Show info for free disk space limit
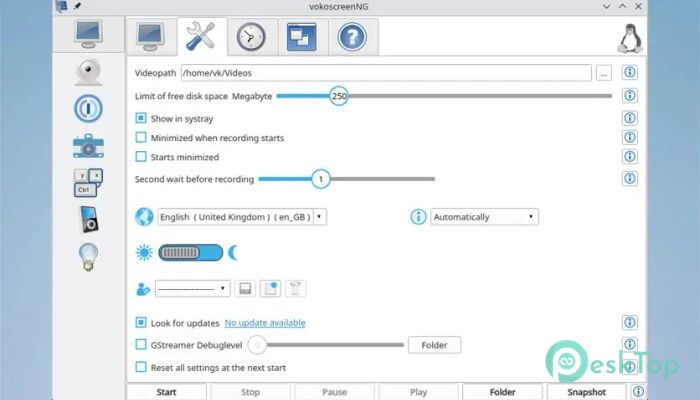The height and width of the screenshot is (400, 700). [x=630, y=96]
